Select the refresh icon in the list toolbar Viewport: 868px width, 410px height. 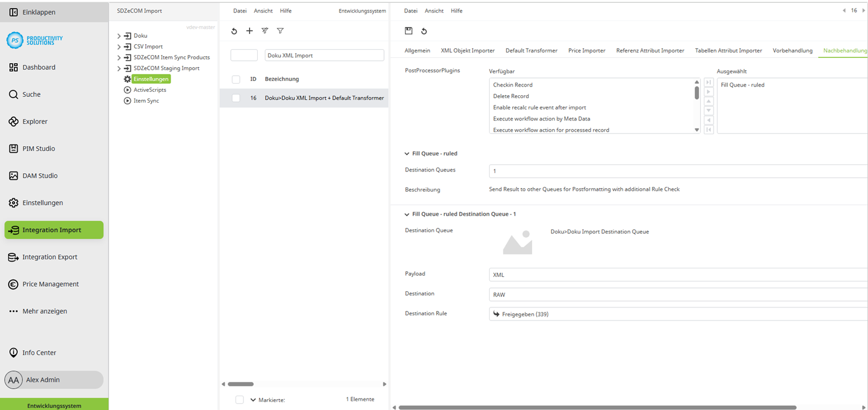click(234, 31)
